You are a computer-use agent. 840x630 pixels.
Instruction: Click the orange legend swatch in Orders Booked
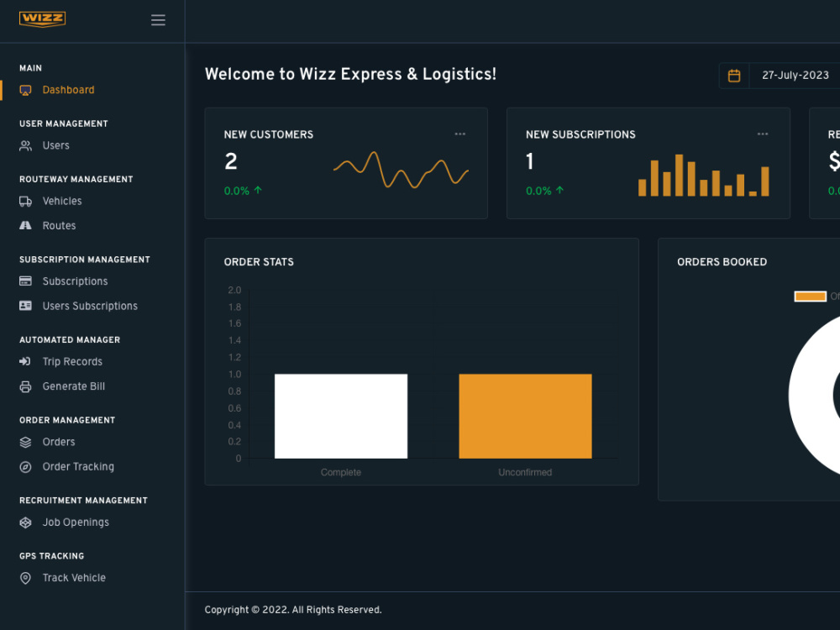point(810,297)
